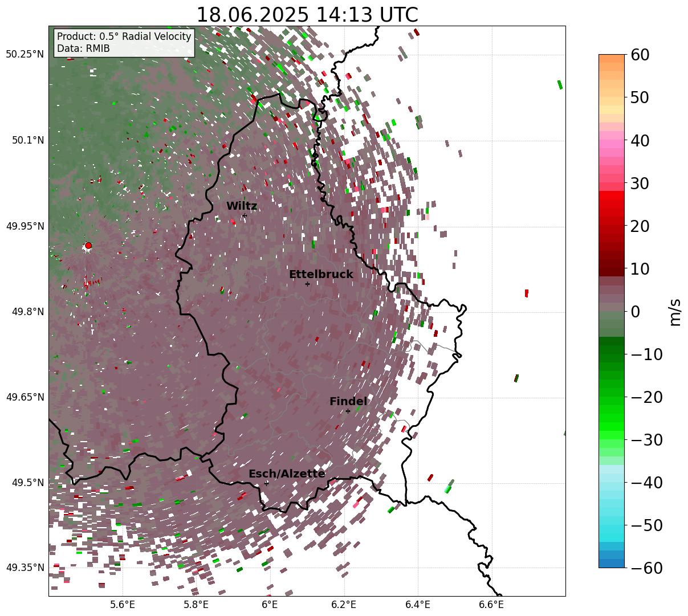Click the m/s colorbar unit label
The height and width of the screenshot is (616, 688).
[675, 312]
